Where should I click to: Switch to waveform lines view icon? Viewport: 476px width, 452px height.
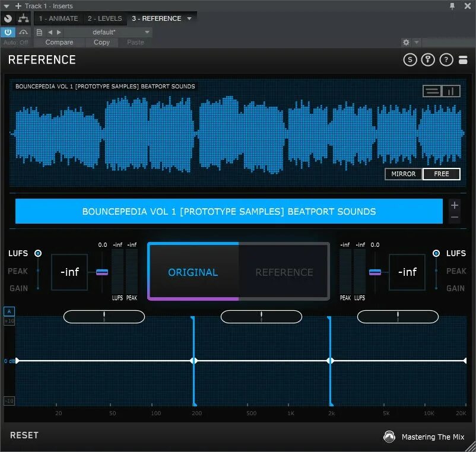432,91
